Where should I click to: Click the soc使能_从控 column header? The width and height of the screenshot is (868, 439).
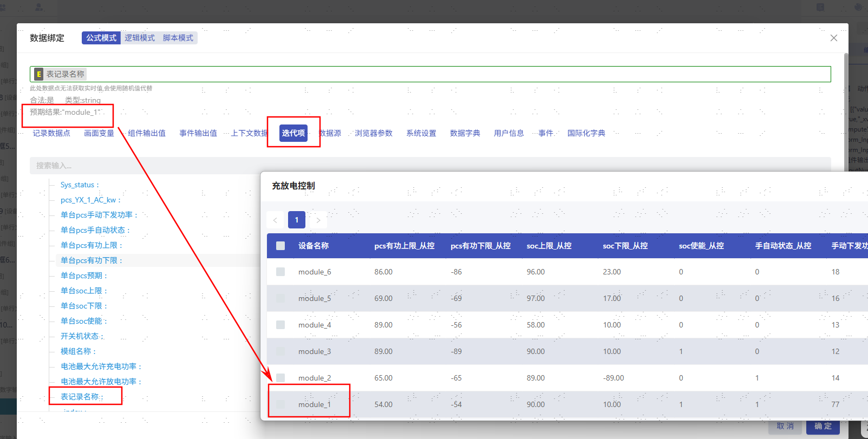tap(701, 246)
